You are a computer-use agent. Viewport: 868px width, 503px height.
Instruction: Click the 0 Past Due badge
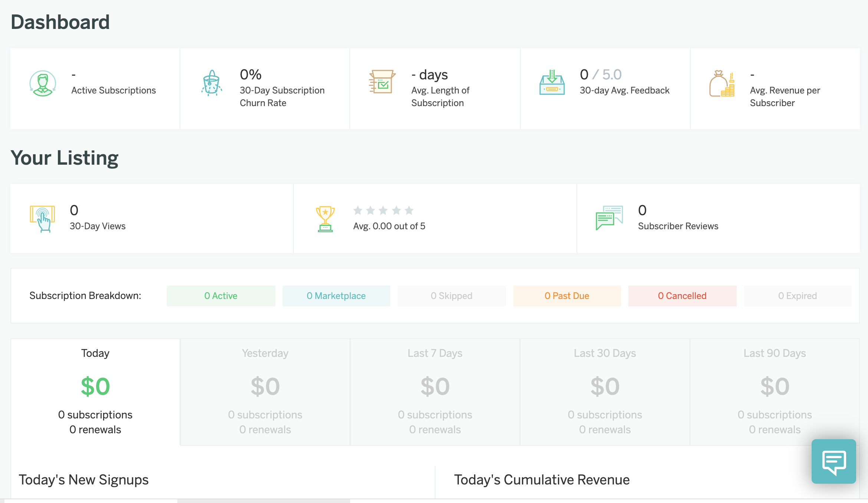coord(567,296)
